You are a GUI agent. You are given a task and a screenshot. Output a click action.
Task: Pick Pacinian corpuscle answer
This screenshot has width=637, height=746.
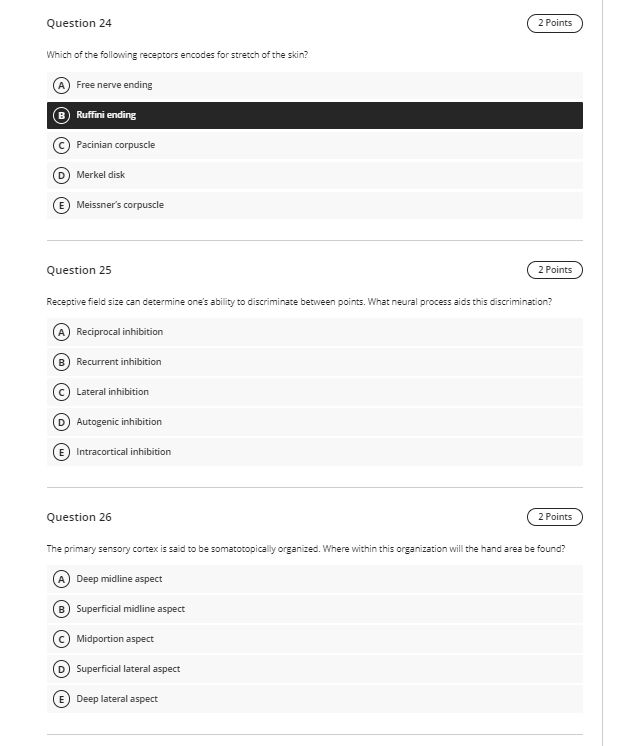tap(314, 145)
